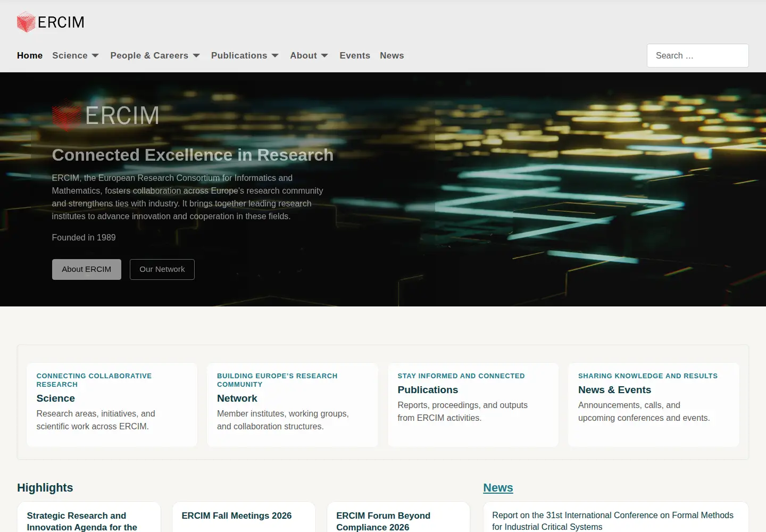This screenshot has width=766, height=532.
Task: Click 'Research areas, initiatives' description text
Action: click(96, 420)
